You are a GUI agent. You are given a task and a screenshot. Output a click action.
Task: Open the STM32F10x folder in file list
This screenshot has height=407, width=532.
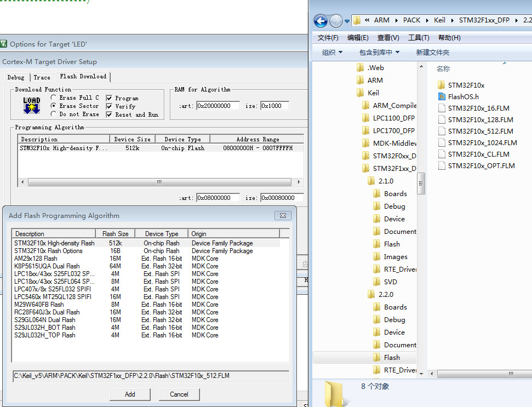pos(461,85)
